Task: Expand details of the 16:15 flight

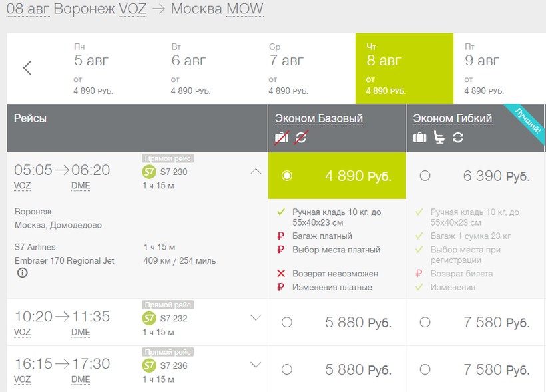Action: [256, 365]
